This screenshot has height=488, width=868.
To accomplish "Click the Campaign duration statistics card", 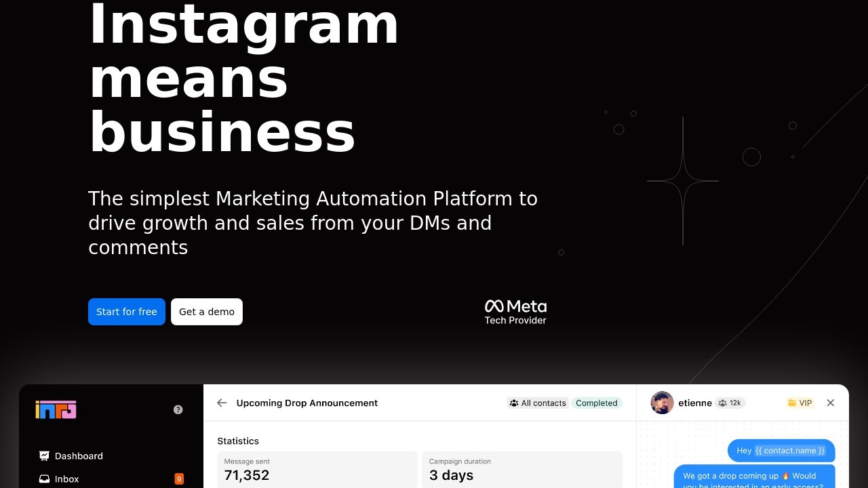I will [522, 469].
